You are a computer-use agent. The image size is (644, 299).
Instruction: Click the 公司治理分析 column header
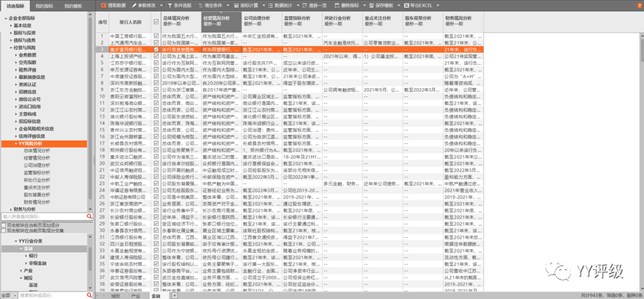pos(262,22)
